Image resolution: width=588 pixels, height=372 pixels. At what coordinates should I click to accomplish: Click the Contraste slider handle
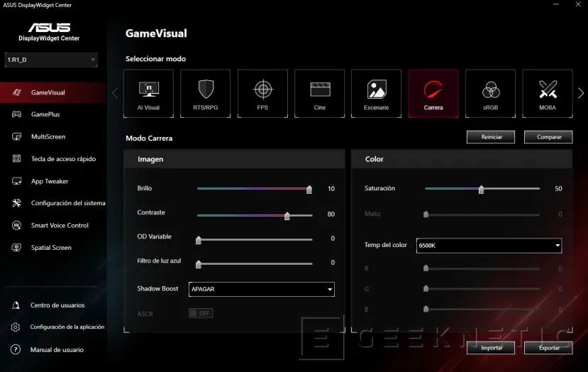coord(287,216)
